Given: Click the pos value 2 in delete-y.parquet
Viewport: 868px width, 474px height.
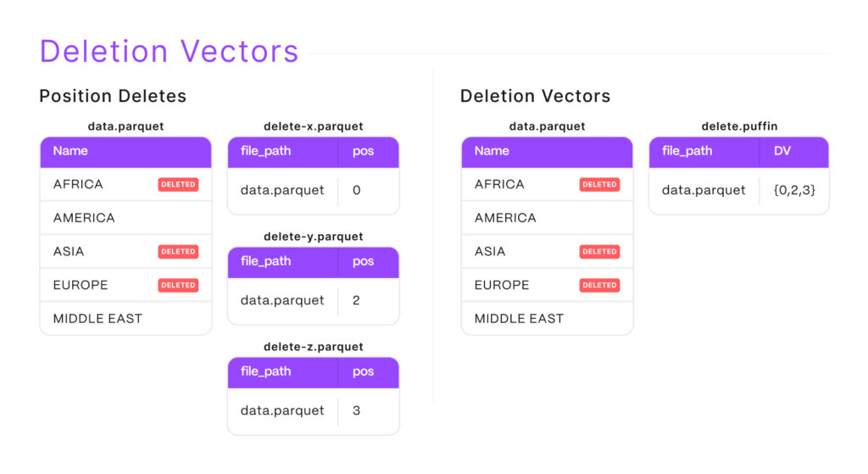Looking at the screenshot, I should [x=356, y=300].
